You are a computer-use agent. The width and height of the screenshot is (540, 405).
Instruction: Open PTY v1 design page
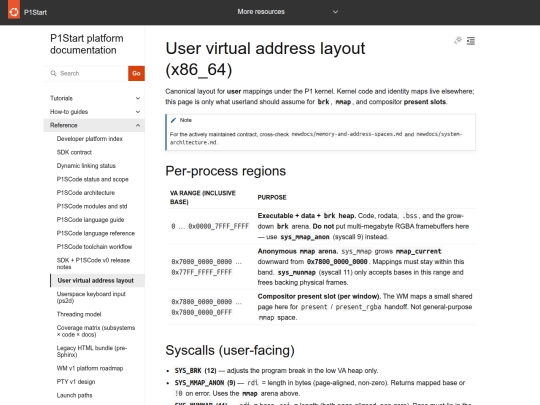(x=76, y=382)
